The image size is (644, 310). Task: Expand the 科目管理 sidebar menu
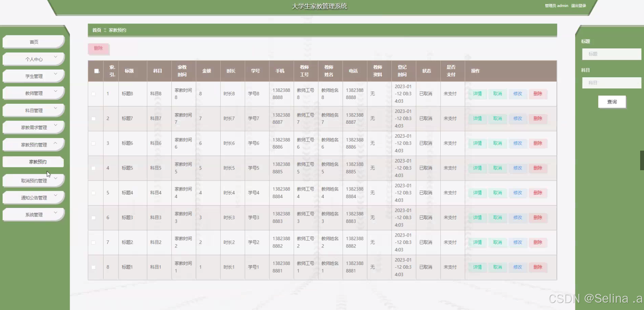coord(34,110)
